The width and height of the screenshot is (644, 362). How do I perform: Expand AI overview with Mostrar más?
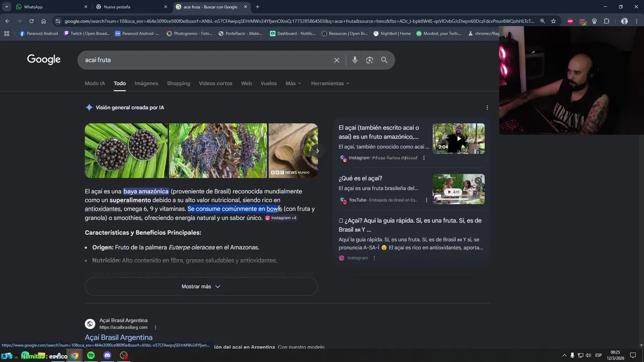[x=201, y=287]
